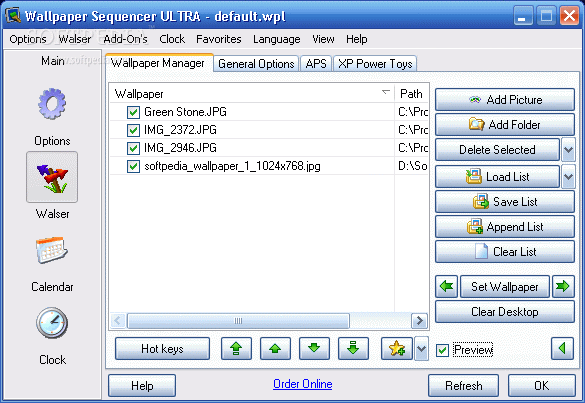This screenshot has width=585, height=403.
Task: Expand Delete Selected dropdown arrow
Action: (568, 150)
